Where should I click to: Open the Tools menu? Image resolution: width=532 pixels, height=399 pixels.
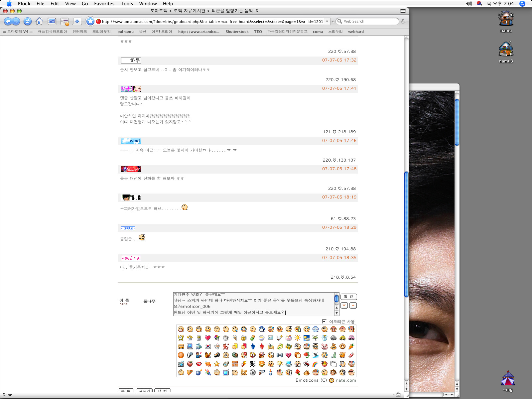[127, 4]
